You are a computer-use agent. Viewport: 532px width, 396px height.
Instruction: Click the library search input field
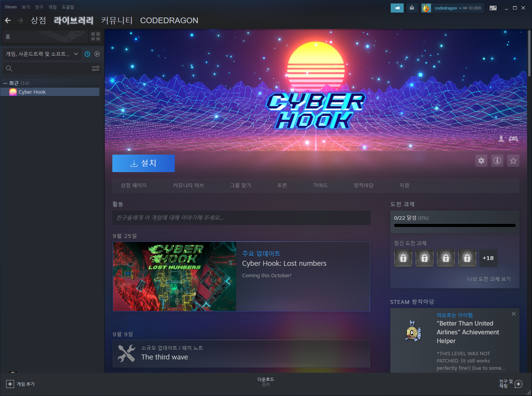click(52, 69)
